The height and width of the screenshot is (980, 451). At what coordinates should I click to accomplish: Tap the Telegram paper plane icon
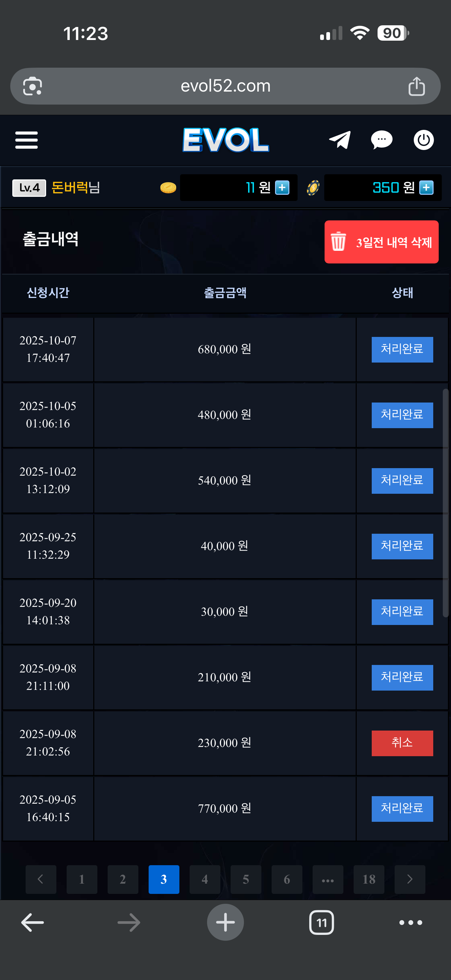(340, 140)
